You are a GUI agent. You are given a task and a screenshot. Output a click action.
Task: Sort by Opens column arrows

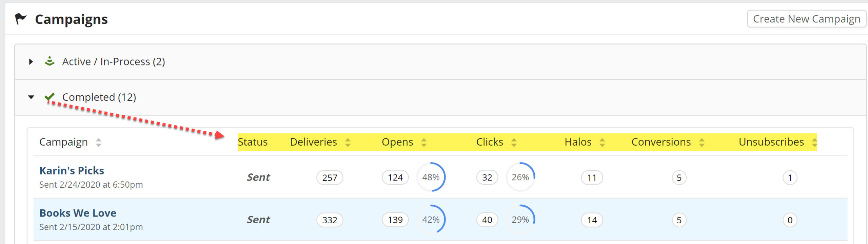tap(423, 142)
